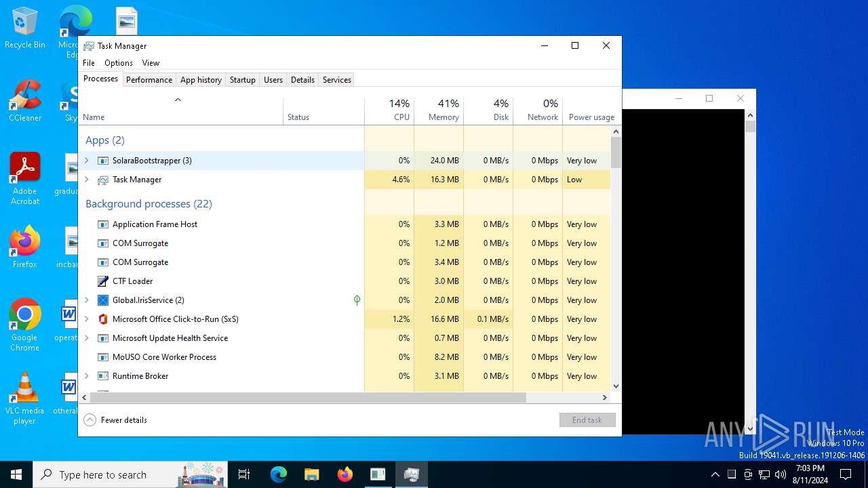Expand the Global.IrisService (2) group

[x=86, y=300]
